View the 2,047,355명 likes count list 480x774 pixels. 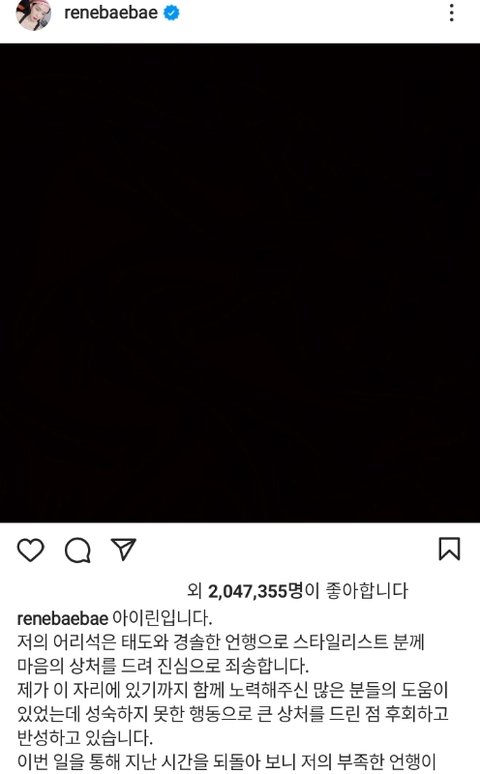[x=256, y=590]
